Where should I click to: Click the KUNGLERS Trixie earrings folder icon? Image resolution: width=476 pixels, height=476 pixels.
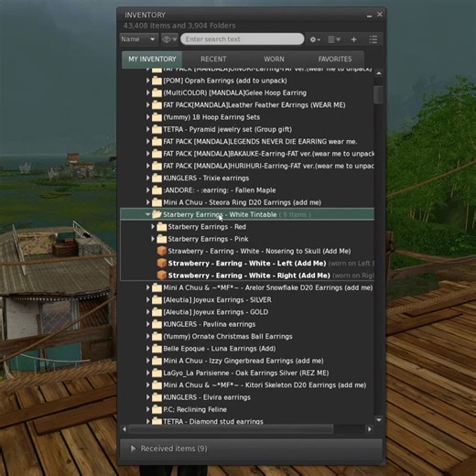tap(157, 178)
